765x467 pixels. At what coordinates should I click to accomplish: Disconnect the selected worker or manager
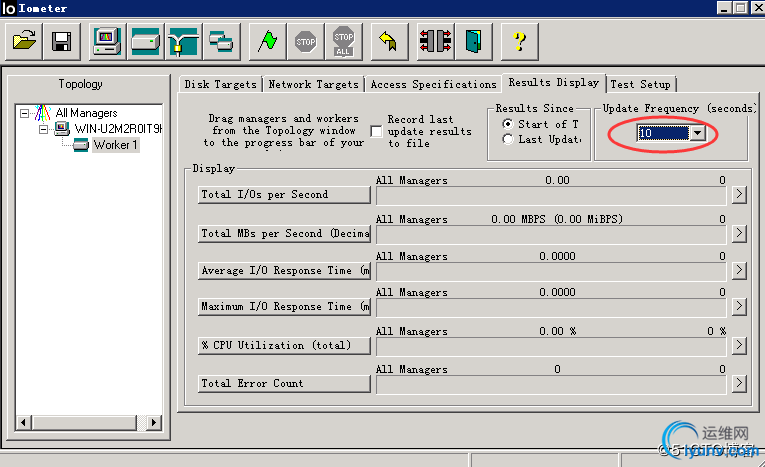(435, 41)
